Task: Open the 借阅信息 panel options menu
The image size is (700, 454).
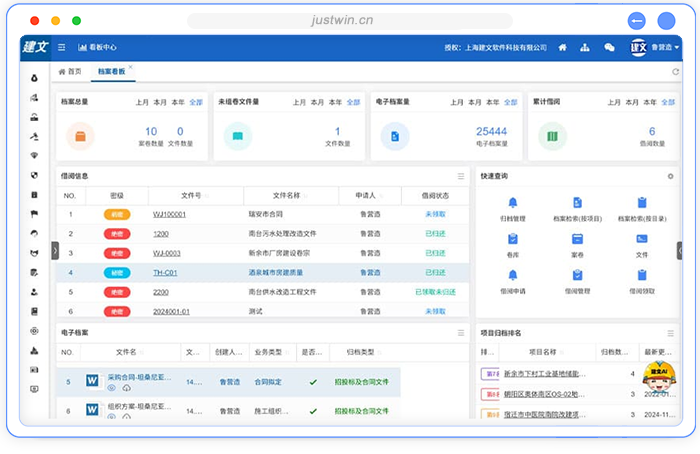Action: click(x=461, y=176)
